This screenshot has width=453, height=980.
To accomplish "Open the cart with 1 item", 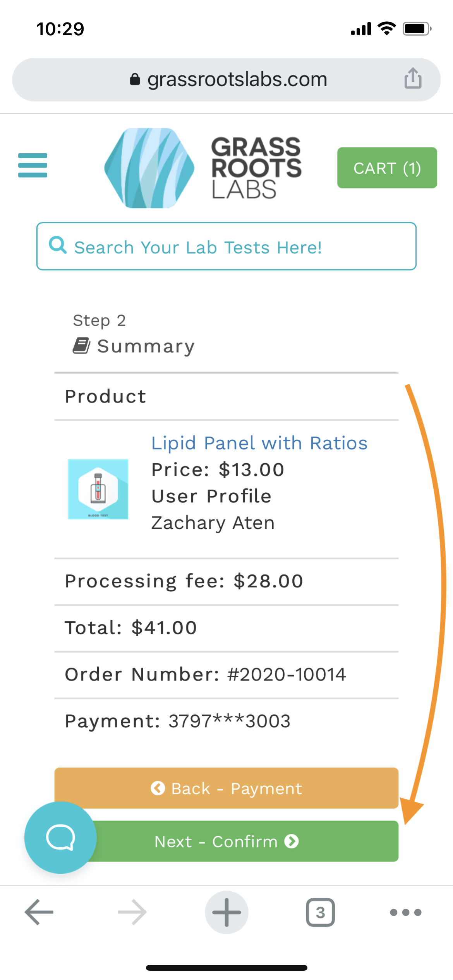I will (387, 168).
